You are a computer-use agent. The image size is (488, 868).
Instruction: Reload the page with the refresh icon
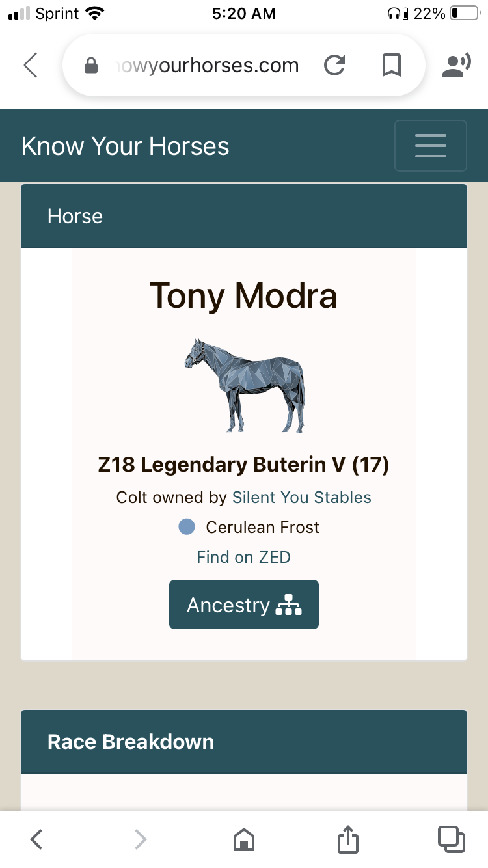334,65
